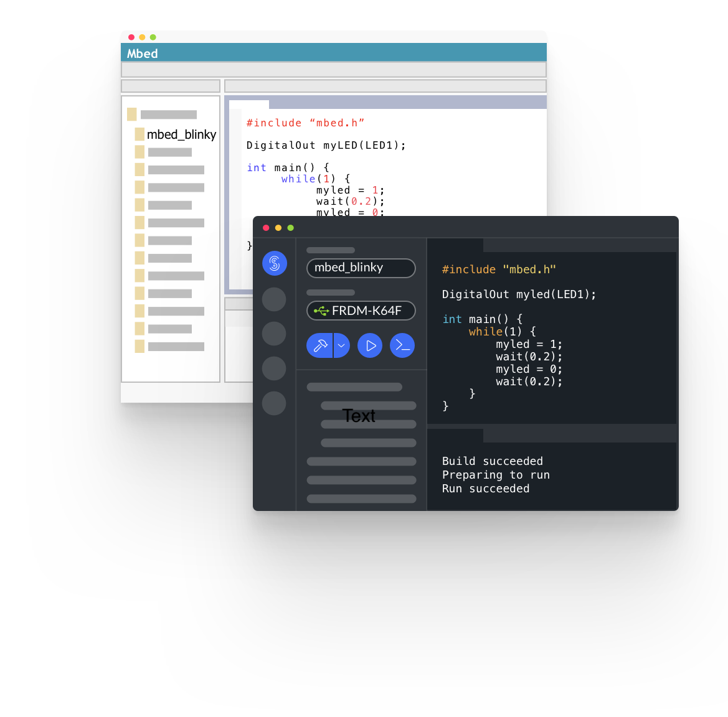Image resolution: width=728 pixels, height=717 pixels.
Task: Select the mbed_blinky folder in Mbed window
Action: point(176,134)
